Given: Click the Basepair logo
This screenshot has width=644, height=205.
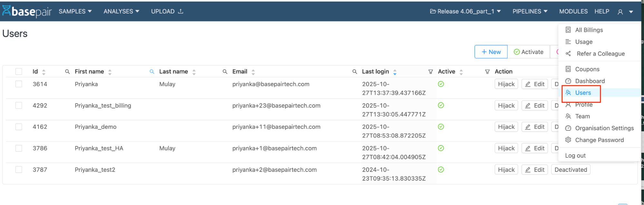Looking at the screenshot, I should point(27,11).
